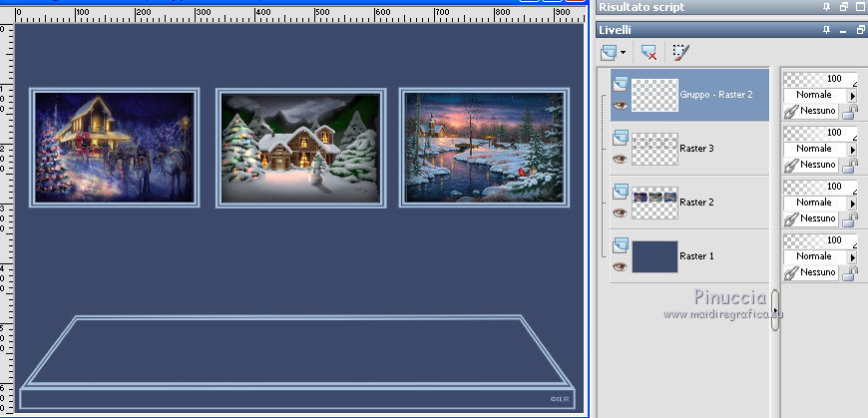The width and height of the screenshot is (868, 418).
Task: Select the layer named Raster 2
Action: [696, 203]
